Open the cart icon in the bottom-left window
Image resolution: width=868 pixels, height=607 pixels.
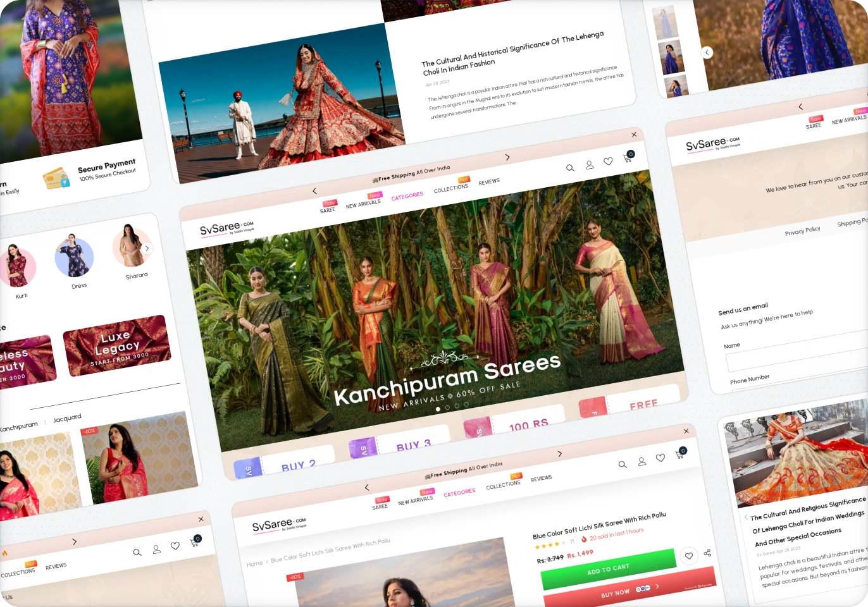pyautogui.click(x=195, y=541)
